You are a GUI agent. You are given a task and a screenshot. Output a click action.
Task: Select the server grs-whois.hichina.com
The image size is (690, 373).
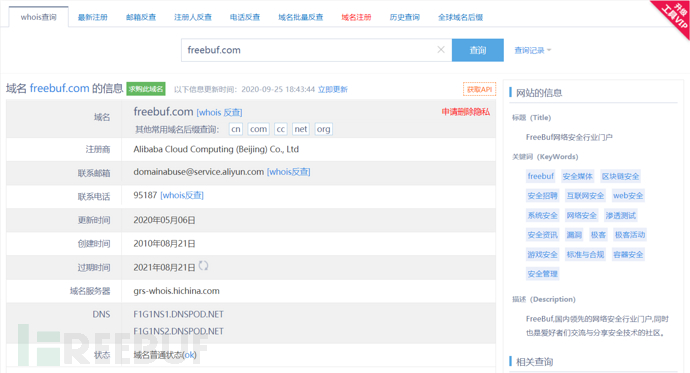pyautogui.click(x=176, y=291)
